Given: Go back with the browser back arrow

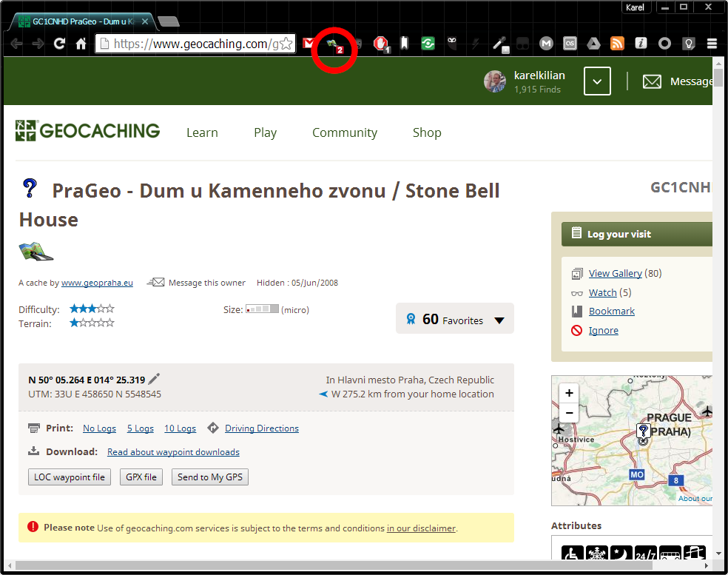Looking at the screenshot, I should (x=16, y=44).
